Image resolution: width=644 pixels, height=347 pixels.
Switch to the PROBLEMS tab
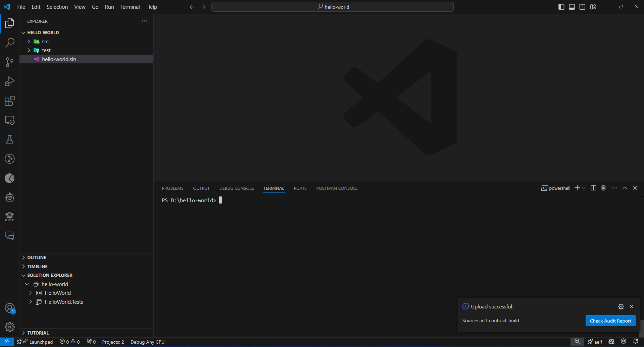point(172,188)
